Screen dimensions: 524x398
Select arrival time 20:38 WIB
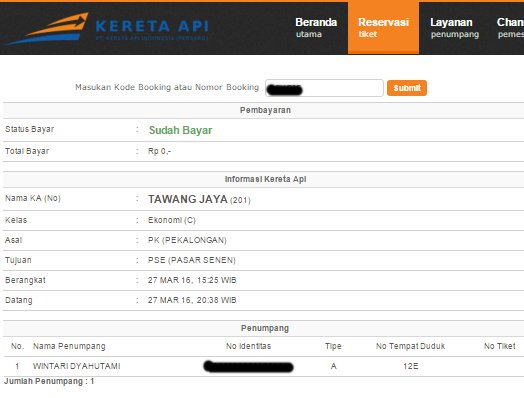pyautogui.click(x=216, y=300)
